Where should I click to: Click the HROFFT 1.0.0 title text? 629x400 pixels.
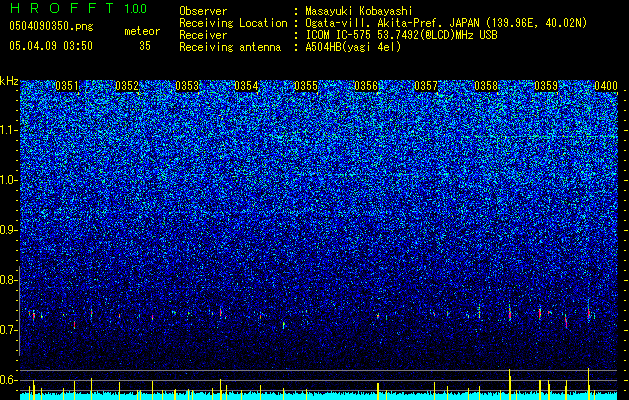click(78, 8)
